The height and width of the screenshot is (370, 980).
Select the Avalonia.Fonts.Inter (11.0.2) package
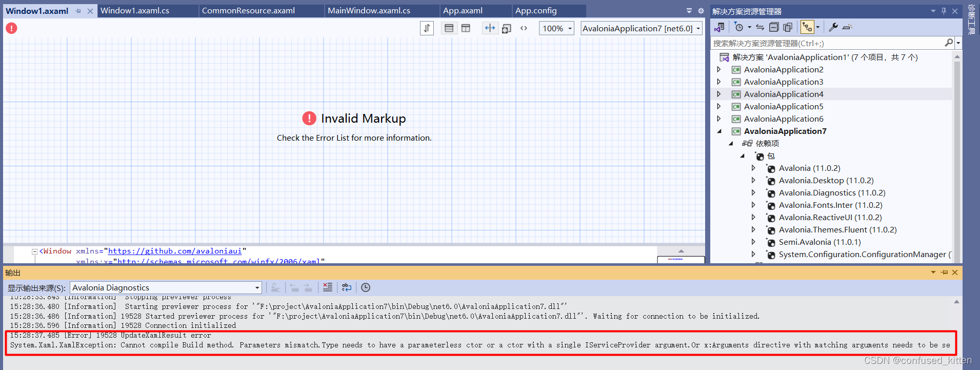click(830, 205)
